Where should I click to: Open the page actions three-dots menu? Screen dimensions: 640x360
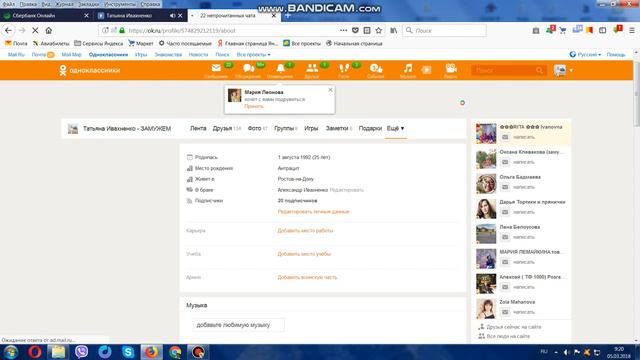pyautogui.click(x=343, y=31)
